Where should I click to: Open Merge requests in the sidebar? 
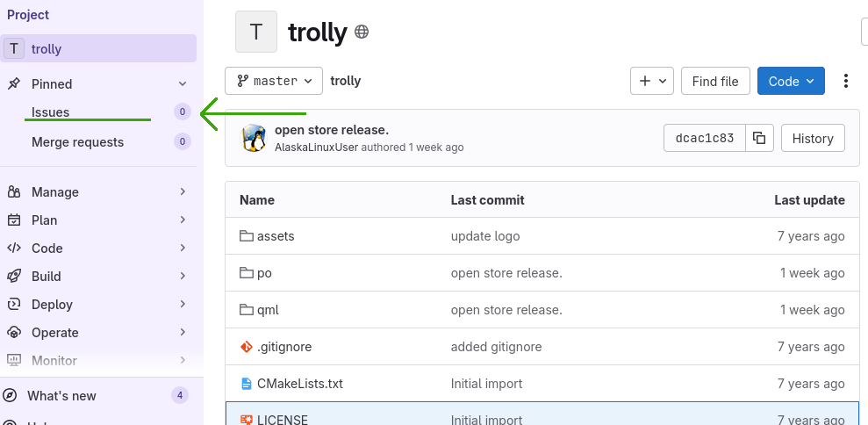78,142
